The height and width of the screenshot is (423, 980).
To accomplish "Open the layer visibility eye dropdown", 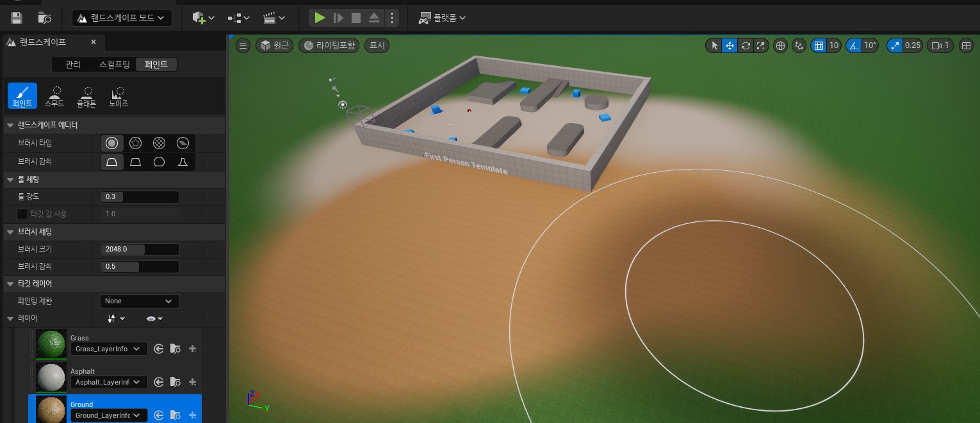I will click(154, 318).
